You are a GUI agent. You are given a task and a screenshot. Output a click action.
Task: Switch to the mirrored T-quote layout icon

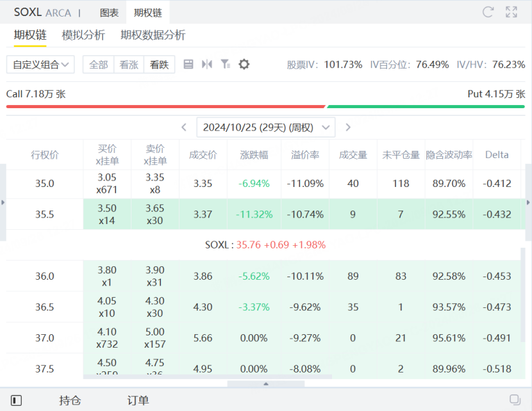pyautogui.click(x=207, y=64)
